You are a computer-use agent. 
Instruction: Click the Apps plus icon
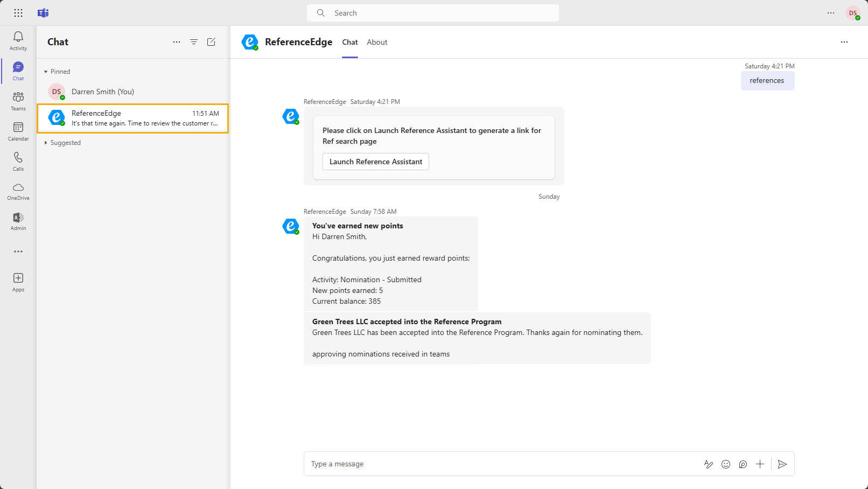pyautogui.click(x=18, y=282)
